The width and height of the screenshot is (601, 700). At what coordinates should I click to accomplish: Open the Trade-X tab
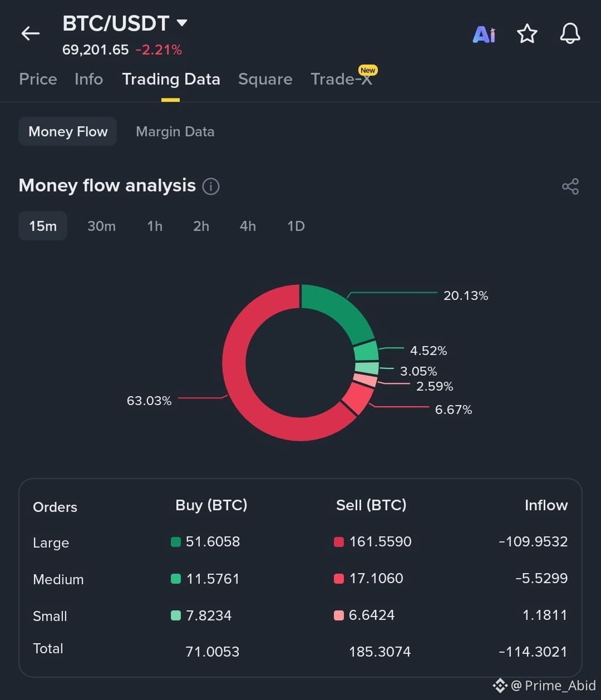click(x=341, y=79)
